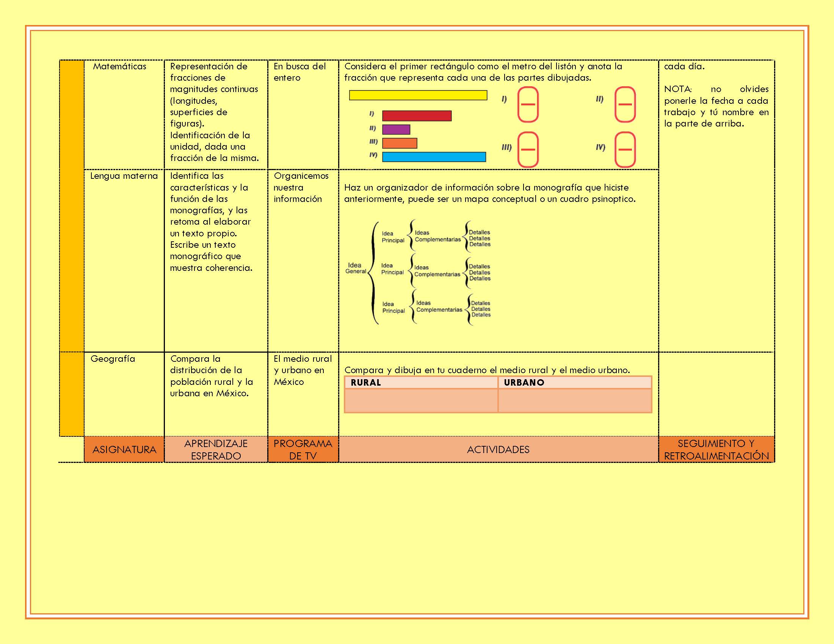Click the NOTA reminder text
Viewport: 834px width, 644px height.
[716, 106]
